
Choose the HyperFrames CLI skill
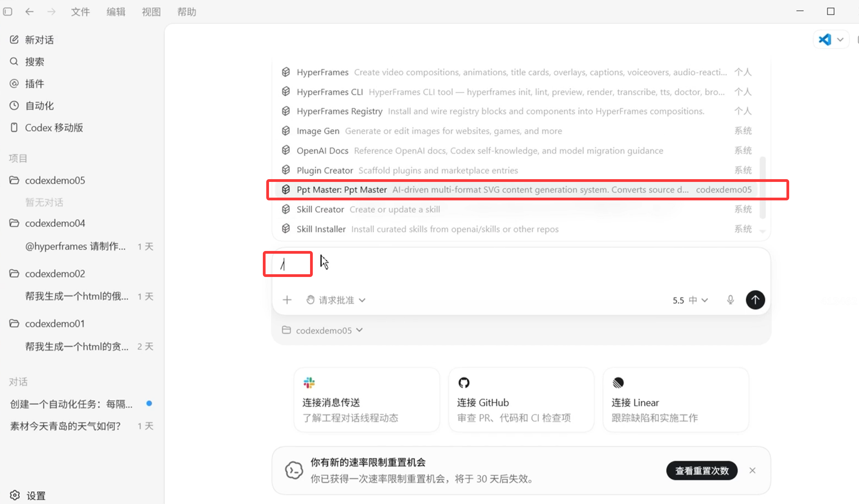pos(517,92)
